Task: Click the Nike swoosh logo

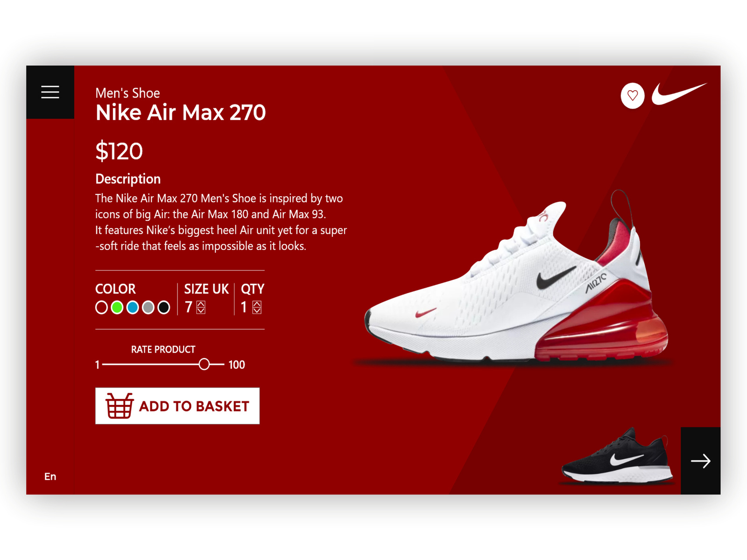Action: (x=679, y=93)
